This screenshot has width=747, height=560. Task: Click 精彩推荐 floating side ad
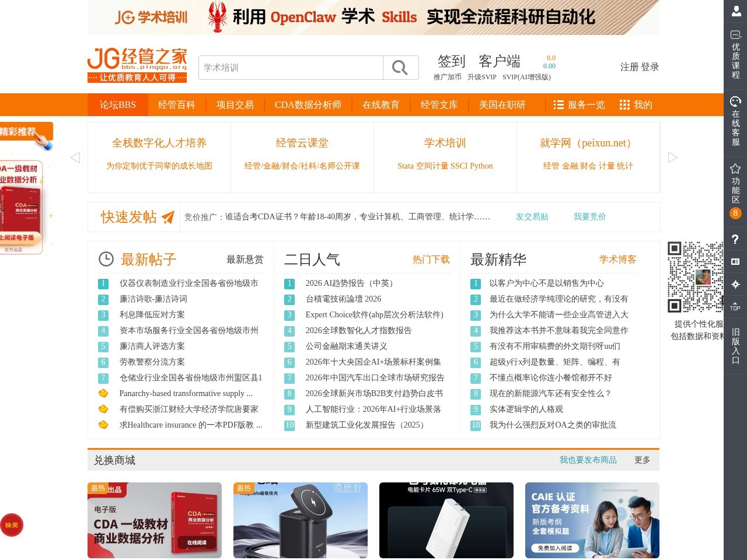click(26, 188)
